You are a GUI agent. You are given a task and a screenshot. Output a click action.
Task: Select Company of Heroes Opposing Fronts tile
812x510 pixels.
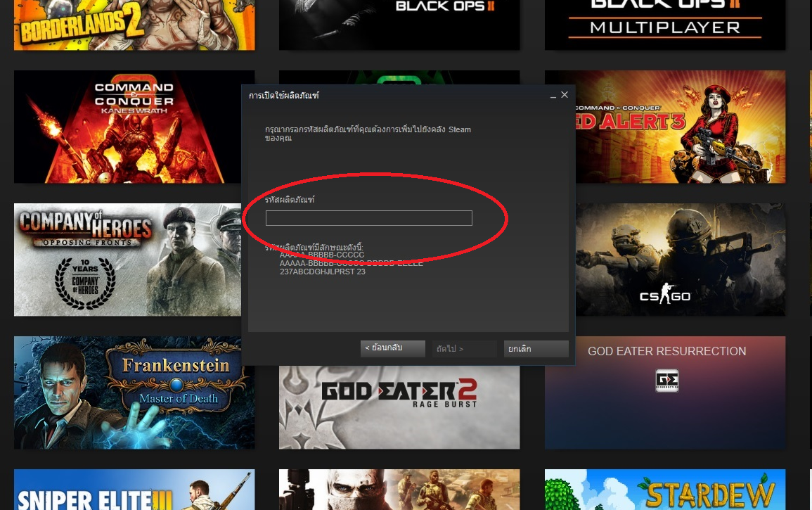127,260
